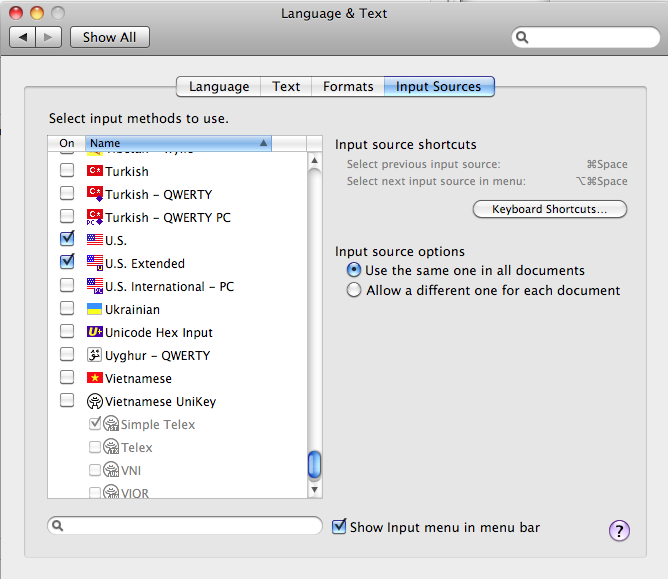The width and height of the screenshot is (668, 579).
Task: Click the Turkish – QWERTY flag icon
Action: click(95, 194)
